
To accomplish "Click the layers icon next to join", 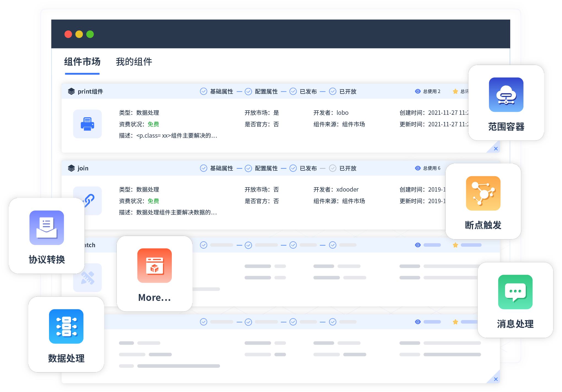I will point(71,168).
